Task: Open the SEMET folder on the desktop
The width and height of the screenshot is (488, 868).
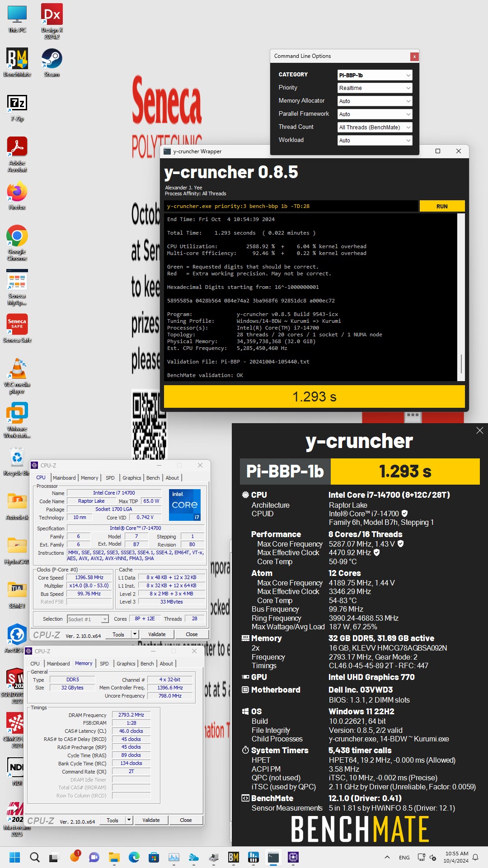Action: (17, 595)
